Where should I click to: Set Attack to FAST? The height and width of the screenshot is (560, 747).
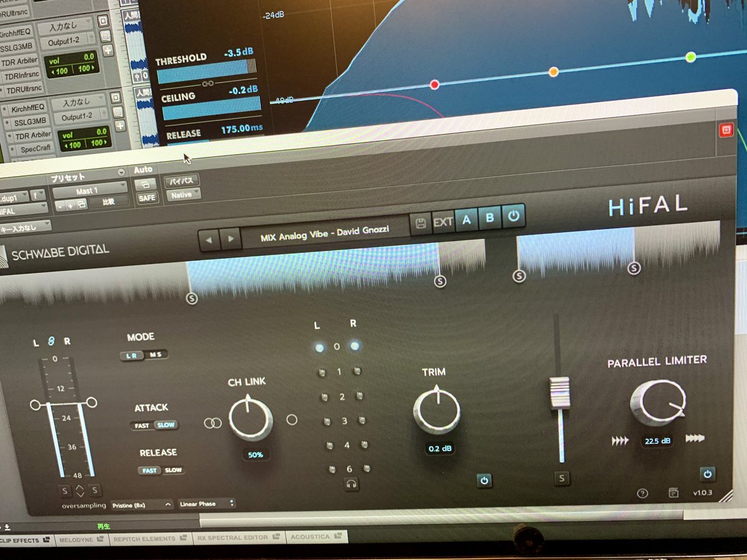[141, 426]
